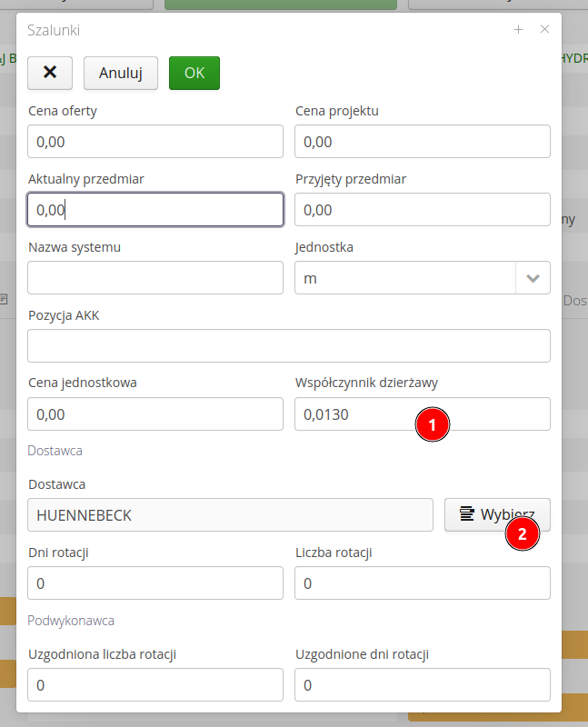This screenshot has width=588, height=727.
Task: Click the Przyjęty przedmiar input
Action: (x=423, y=210)
